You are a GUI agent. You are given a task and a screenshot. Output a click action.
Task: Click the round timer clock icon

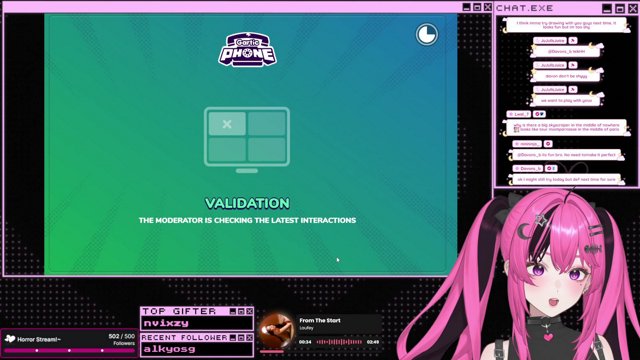coord(427,34)
